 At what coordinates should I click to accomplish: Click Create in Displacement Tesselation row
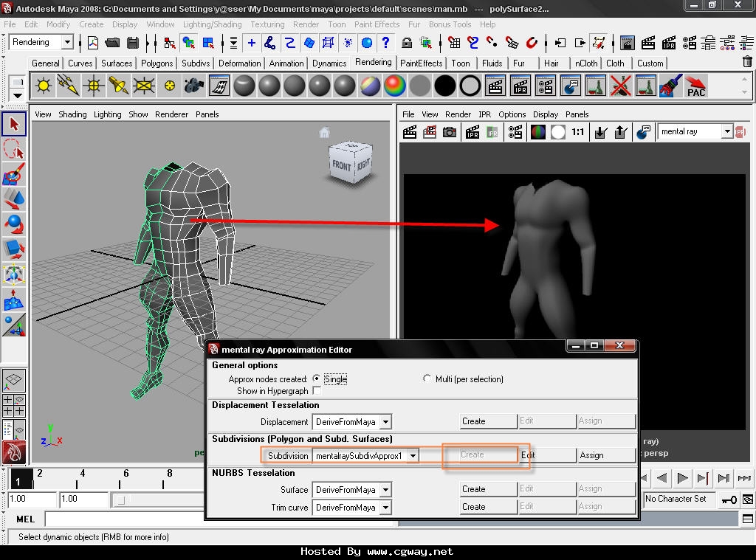coord(489,421)
